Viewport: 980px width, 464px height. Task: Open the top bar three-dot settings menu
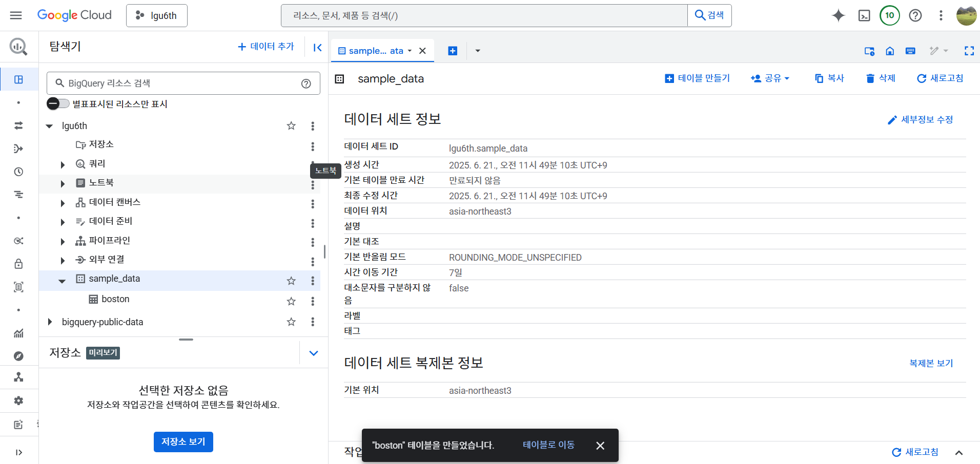(941, 15)
